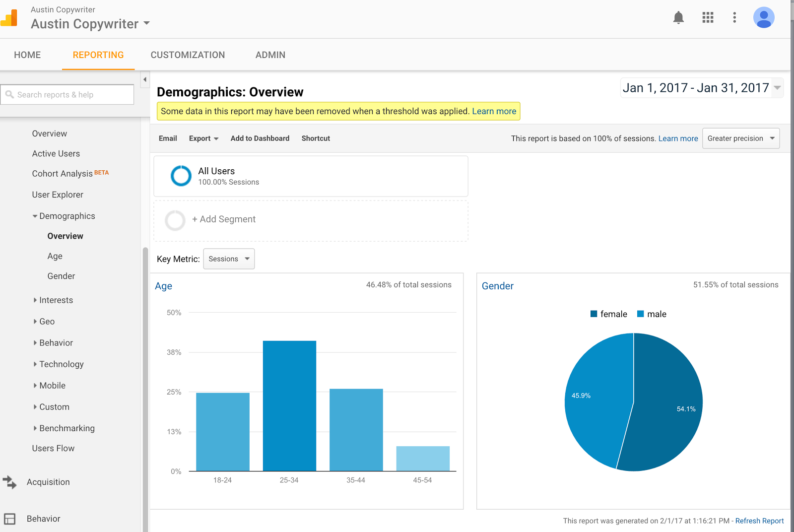Open the Greater precision dropdown
Viewport: 794px width, 532px height.
click(x=740, y=138)
